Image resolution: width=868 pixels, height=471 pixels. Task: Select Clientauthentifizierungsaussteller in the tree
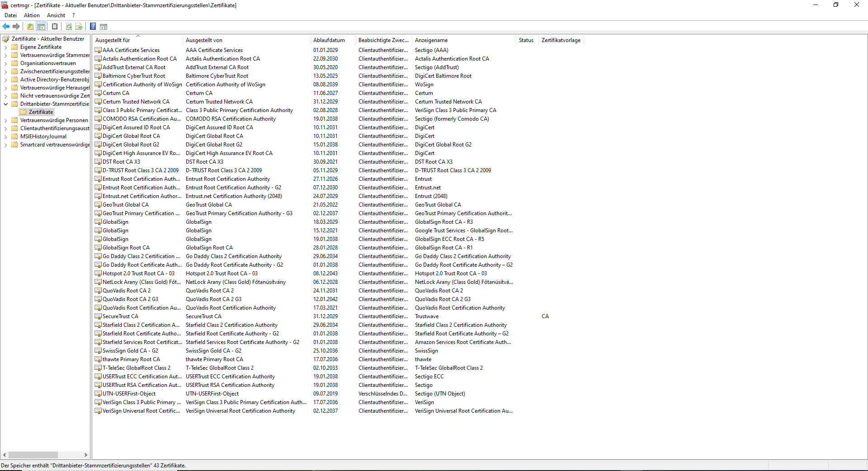pyautogui.click(x=55, y=128)
